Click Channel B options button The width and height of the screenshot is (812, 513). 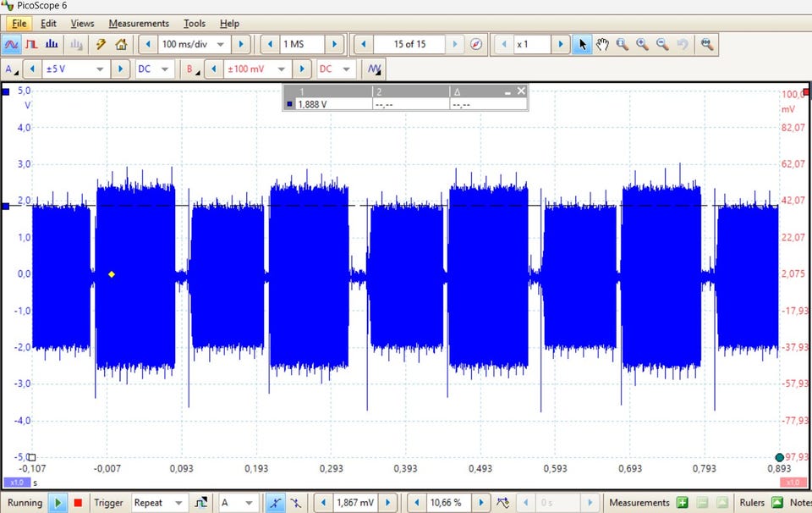coord(193,69)
